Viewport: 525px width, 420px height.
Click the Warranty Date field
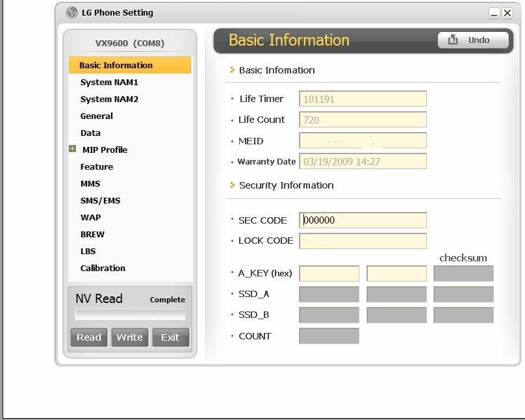click(x=363, y=161)
